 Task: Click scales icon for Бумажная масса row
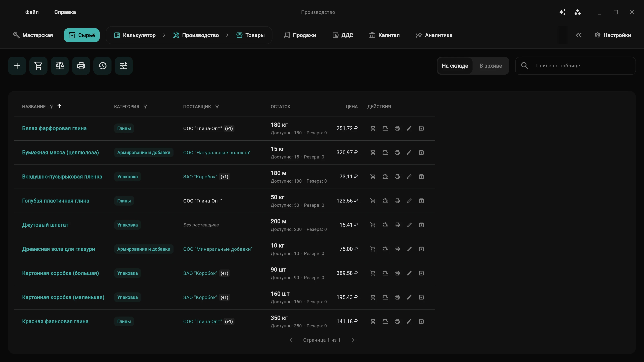[385, 152]
